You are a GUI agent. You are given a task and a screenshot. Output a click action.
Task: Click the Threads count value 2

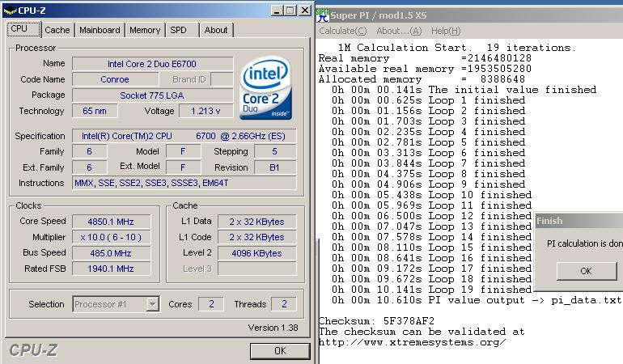[284, 304]
